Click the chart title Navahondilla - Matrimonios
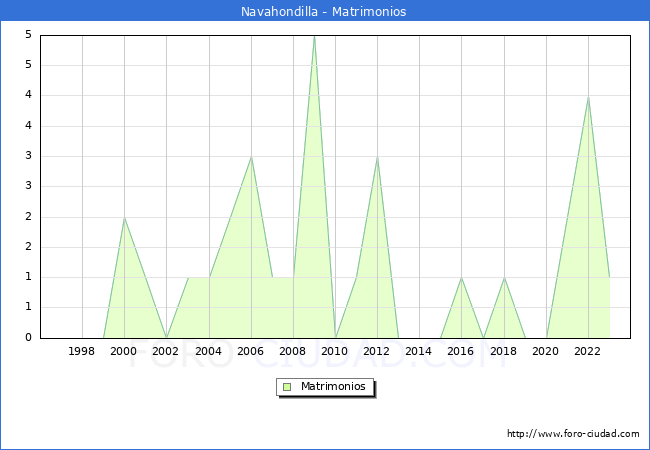The image size is (650, 450). click(324, 11)
